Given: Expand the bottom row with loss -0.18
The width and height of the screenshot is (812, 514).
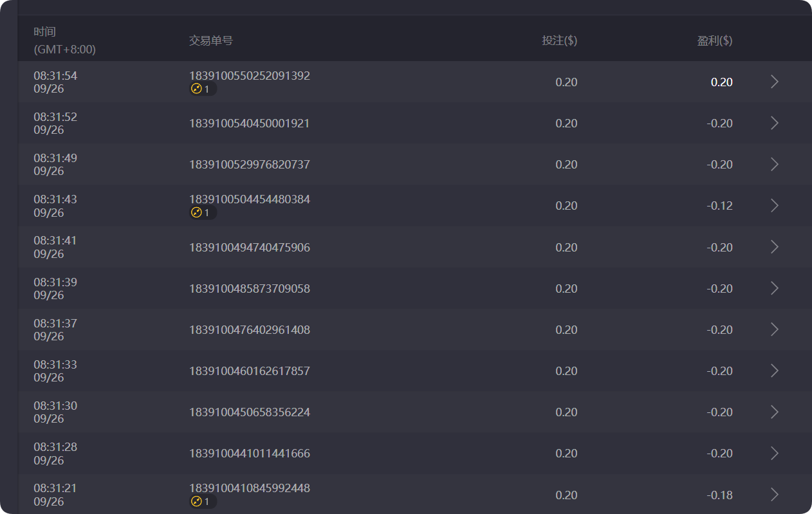Looking at the screenshot, I should click(774, 494).
